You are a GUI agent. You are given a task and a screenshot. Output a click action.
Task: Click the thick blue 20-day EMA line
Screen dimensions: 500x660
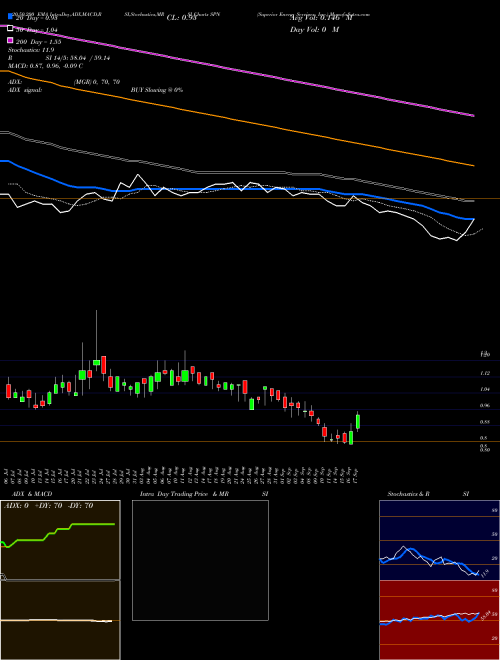(236, 189)
